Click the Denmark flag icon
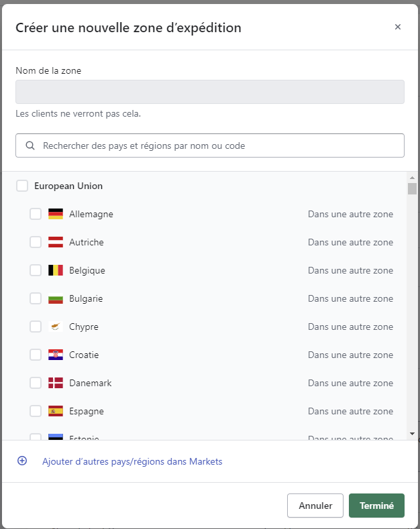This screenshot has height=529, width=420. pos(56,384)
